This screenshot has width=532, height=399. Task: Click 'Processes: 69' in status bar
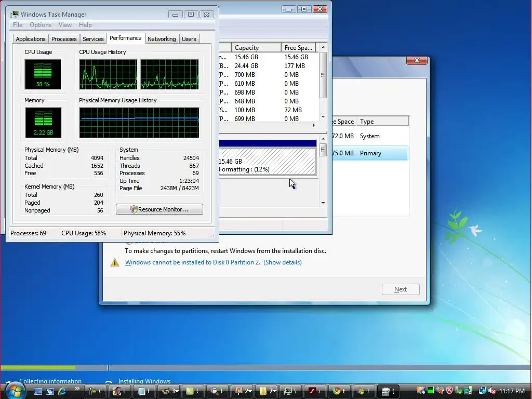point(28,233)
